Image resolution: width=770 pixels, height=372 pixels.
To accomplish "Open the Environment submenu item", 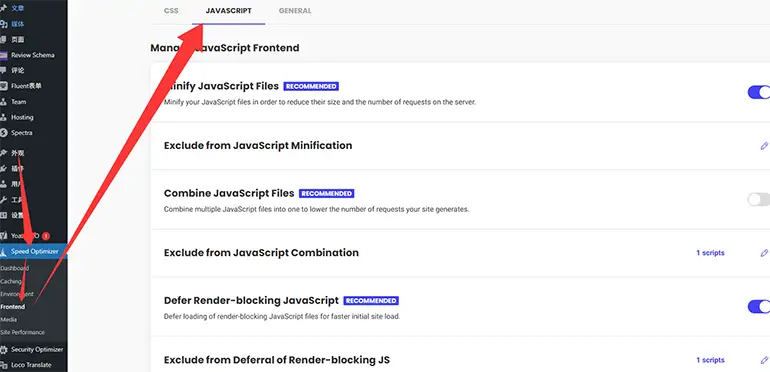I will 17,294.
